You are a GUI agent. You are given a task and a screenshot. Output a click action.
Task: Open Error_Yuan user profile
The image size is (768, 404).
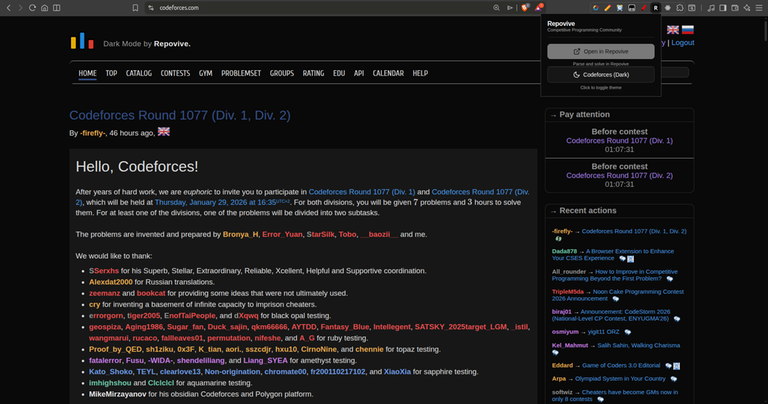(282, 234)
